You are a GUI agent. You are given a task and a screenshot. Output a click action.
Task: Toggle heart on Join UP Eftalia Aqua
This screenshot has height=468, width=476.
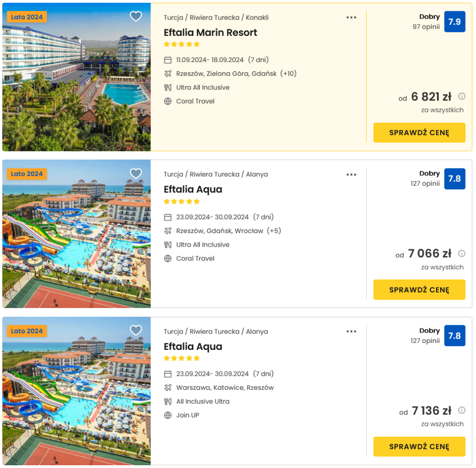click(x=136, y=331)
